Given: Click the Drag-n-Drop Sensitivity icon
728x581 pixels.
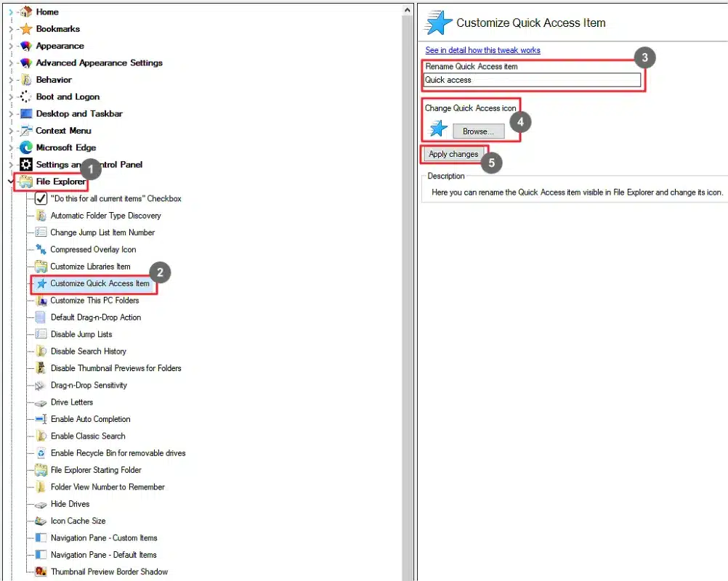Looking at the screenshot, I should [x=41, y=385].
